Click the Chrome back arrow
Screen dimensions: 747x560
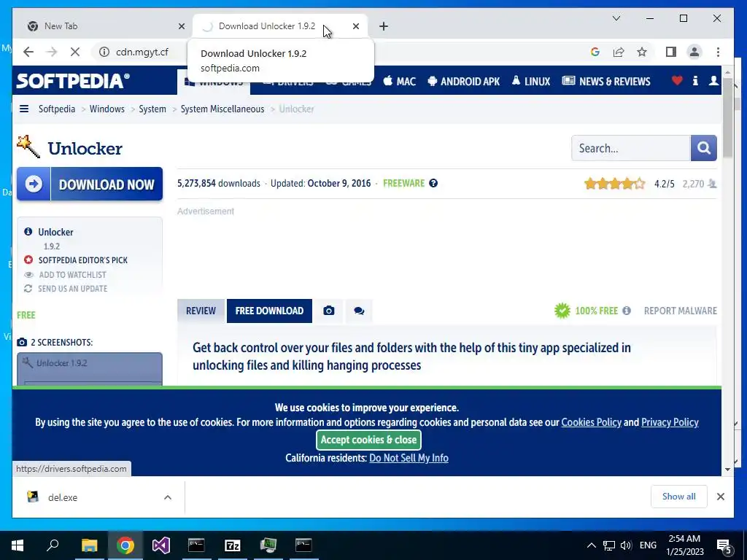28,52
